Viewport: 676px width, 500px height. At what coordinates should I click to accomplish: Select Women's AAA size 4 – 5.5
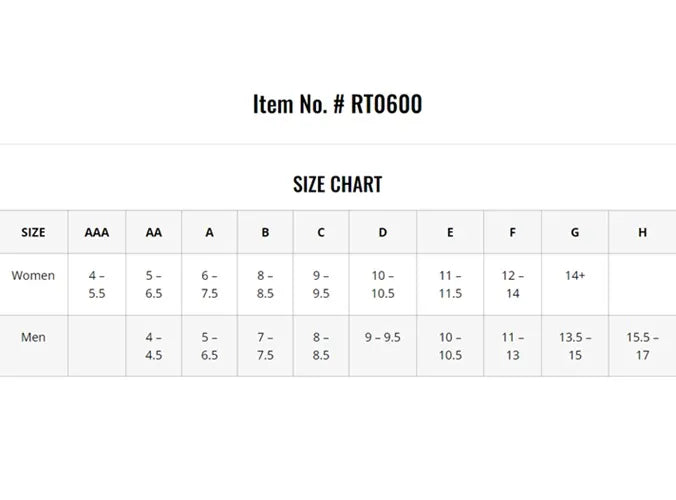97,285
